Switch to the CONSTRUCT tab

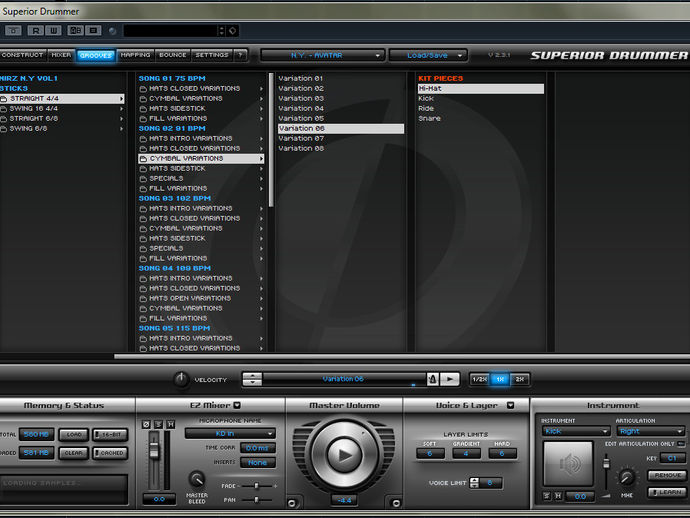[23, 55]
